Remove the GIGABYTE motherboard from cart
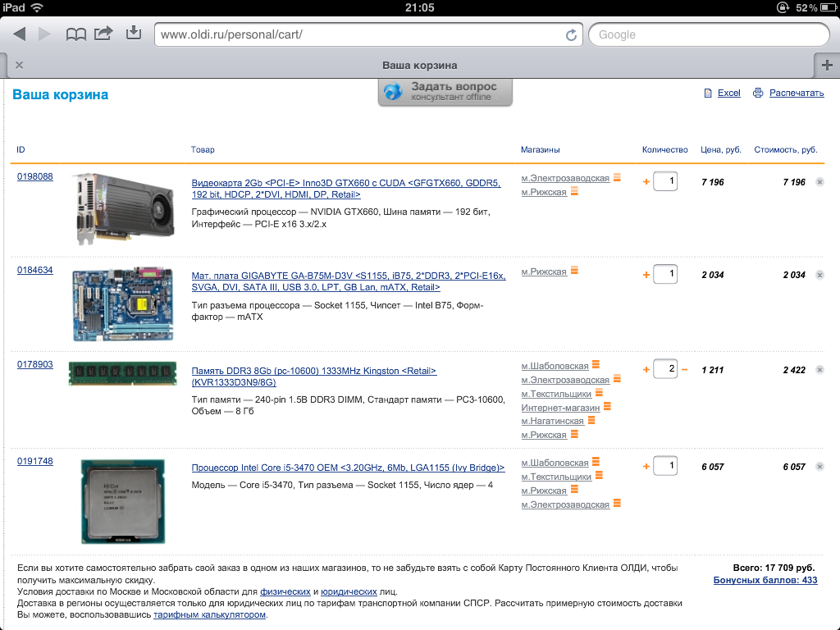The height and width of the screenshot is (630, 840). [819, 276]
